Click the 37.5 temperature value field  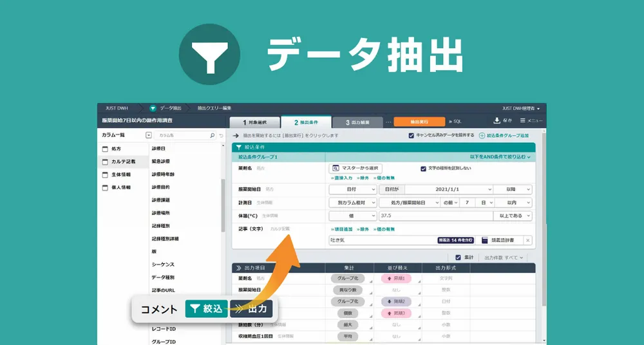click(x=435, y=216)
